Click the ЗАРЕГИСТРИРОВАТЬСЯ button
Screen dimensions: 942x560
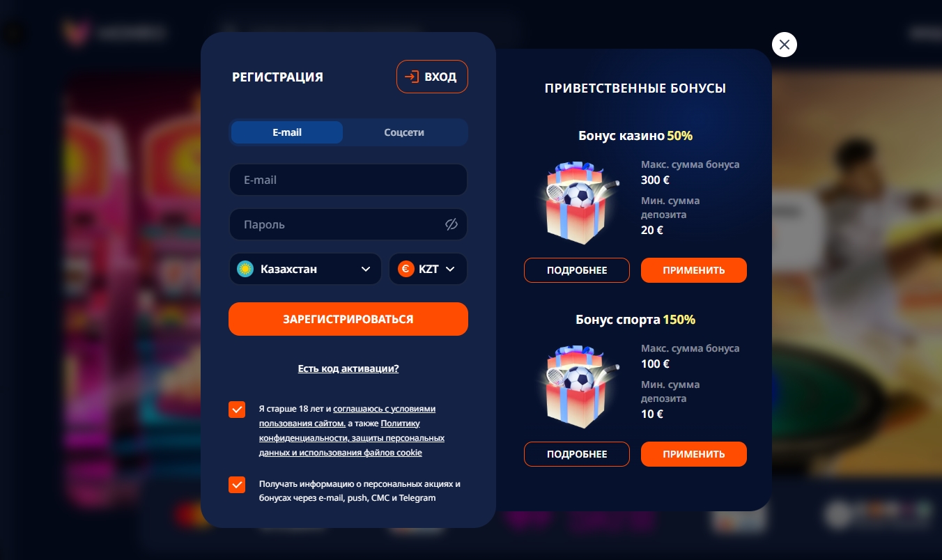[348, 319]
